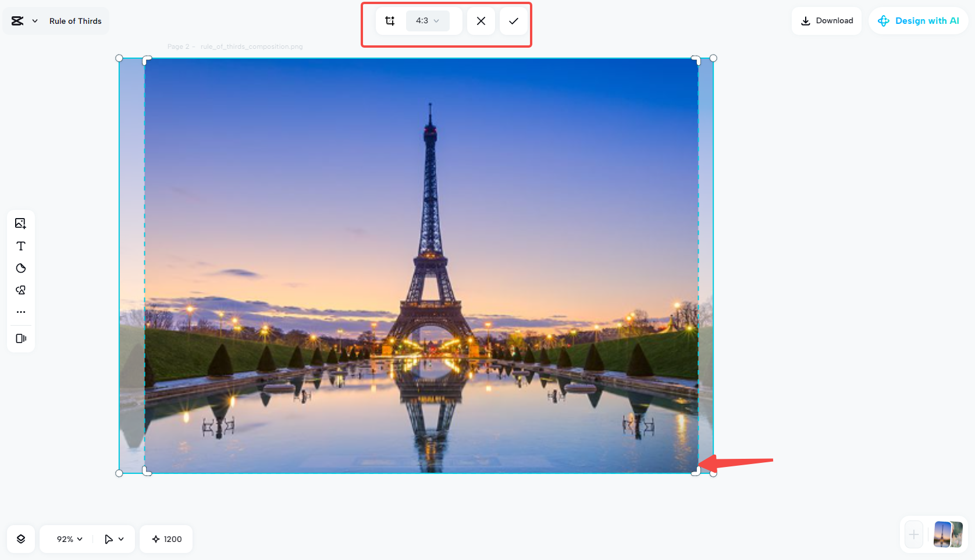
Task: Select the Add Image tool in the sidebar
Action: (21, 223)
